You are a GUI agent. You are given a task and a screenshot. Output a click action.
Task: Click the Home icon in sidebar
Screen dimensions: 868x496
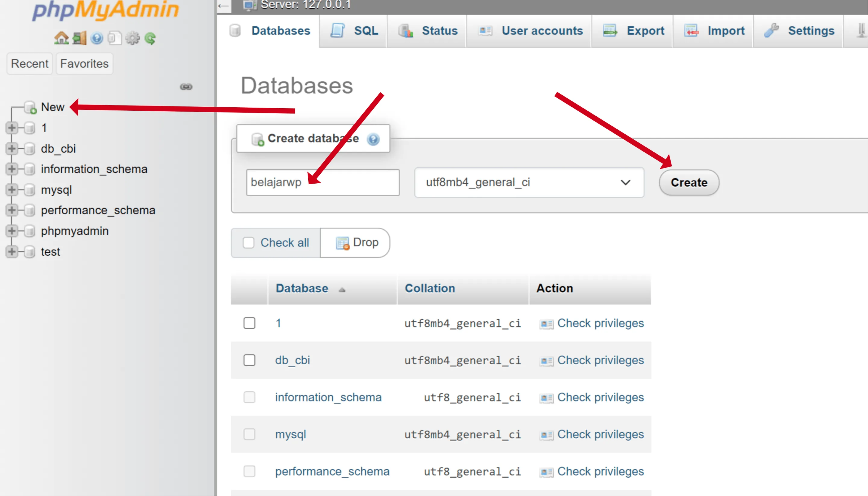pos(61,38)
